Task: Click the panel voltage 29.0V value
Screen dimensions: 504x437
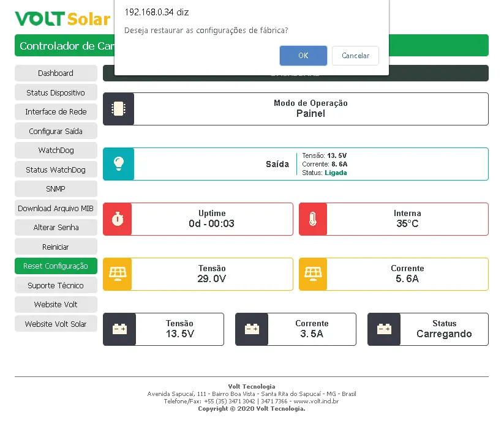Action: click(211, 278)
